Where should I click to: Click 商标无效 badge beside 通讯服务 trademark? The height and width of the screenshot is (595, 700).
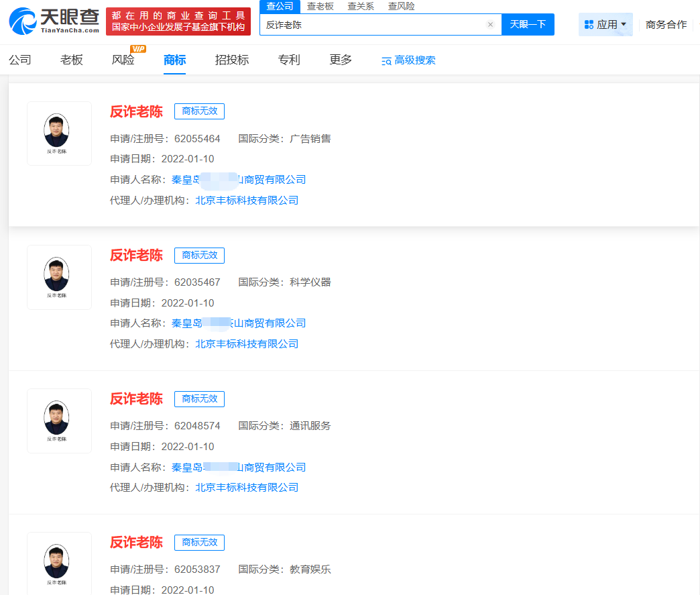(x=199, y=398)
